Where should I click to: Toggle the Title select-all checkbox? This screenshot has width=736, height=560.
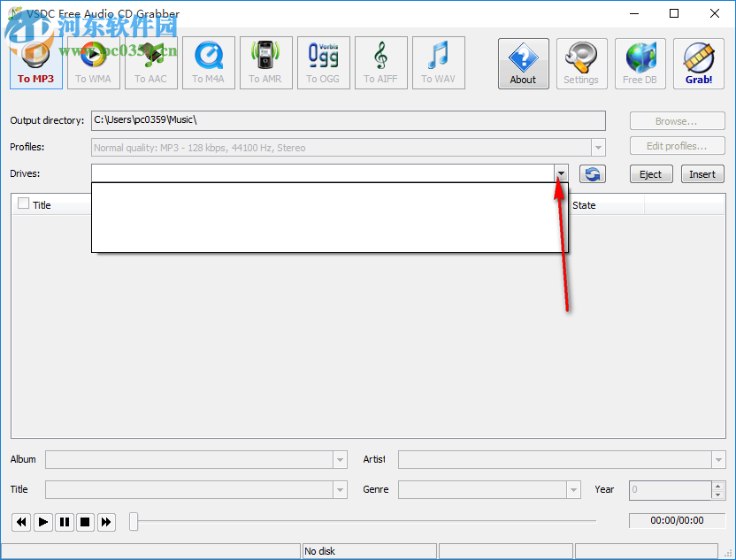pos(22,203)
